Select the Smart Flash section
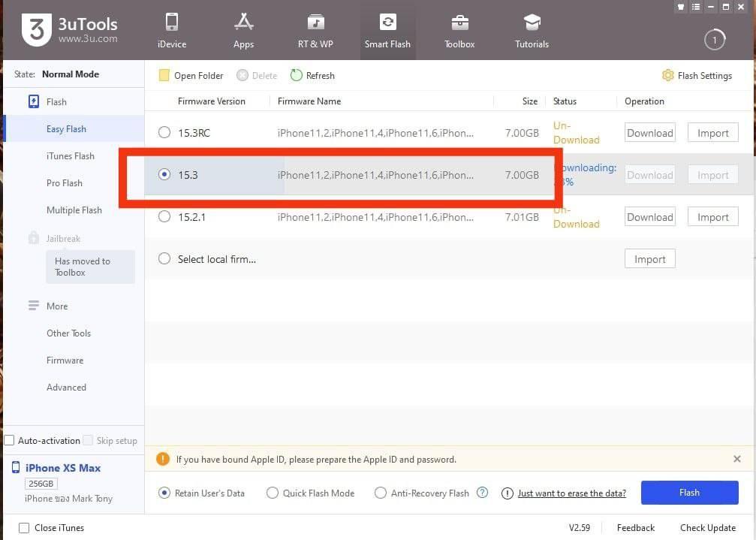 [x=387, y=30]
